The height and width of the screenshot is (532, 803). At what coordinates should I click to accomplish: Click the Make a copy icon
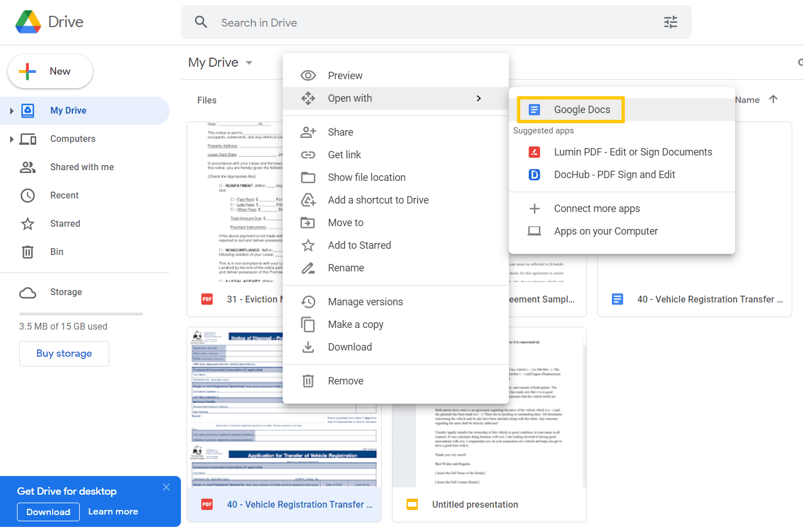[x=308, y=325]
